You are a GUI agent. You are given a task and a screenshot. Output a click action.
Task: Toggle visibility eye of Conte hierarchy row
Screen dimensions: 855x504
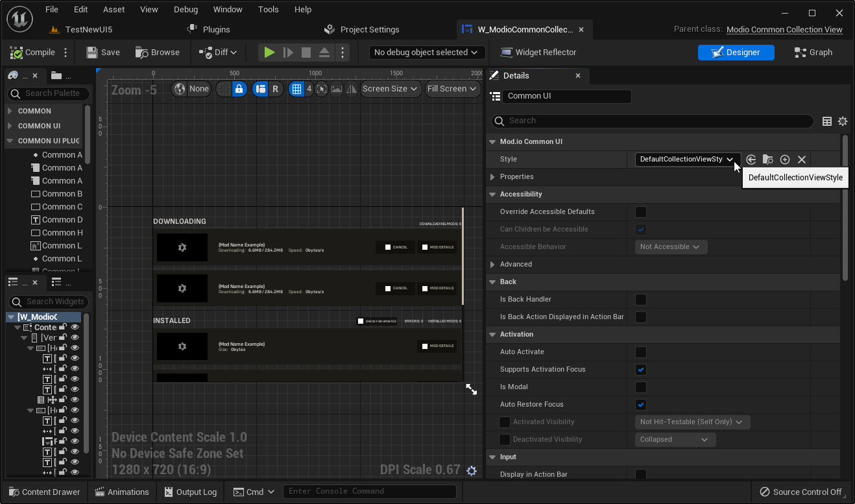pos(75,328)
